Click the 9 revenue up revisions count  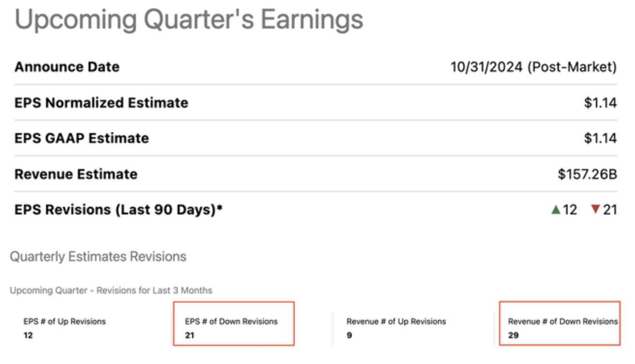[x=349, y=335]
